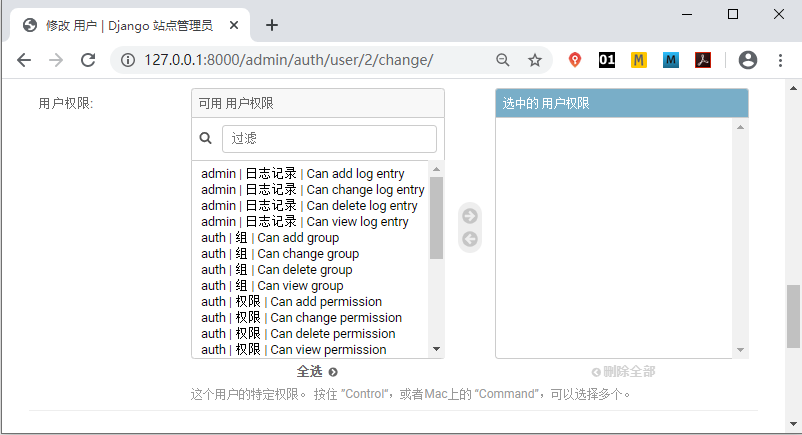Click the available permissions scrollbar thumb
The width and height of the screenshot is (802, 435).
tap(436, 218)
